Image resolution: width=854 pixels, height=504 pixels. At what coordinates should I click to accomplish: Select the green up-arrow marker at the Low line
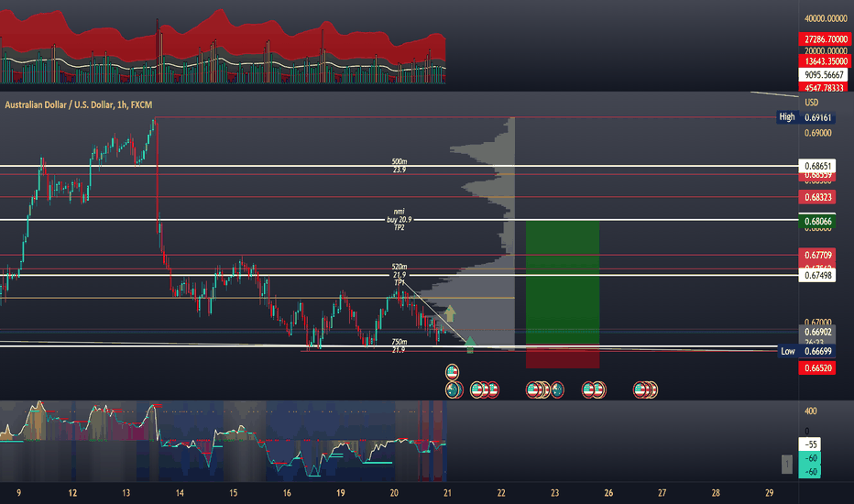[470, 345]
